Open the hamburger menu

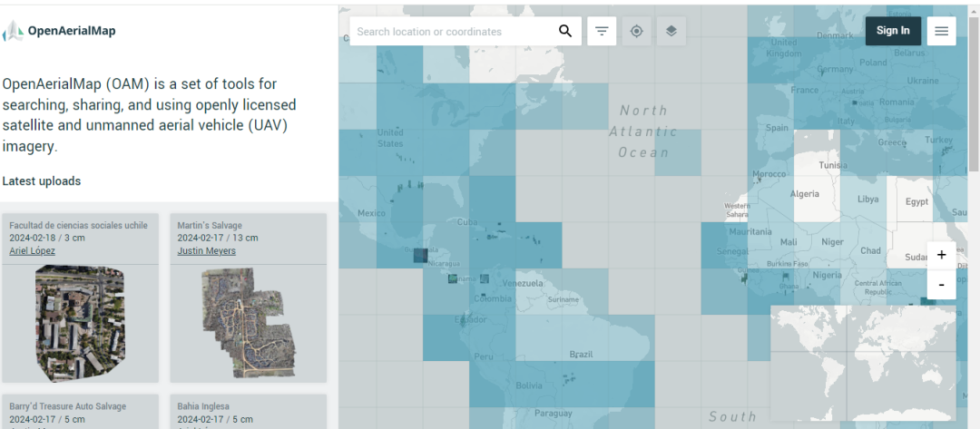point(941,31)
